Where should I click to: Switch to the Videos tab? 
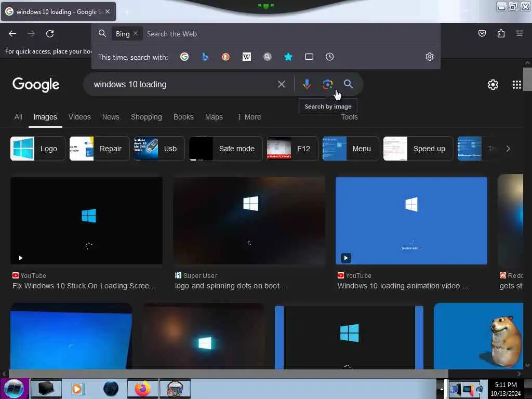pos(79,117)
